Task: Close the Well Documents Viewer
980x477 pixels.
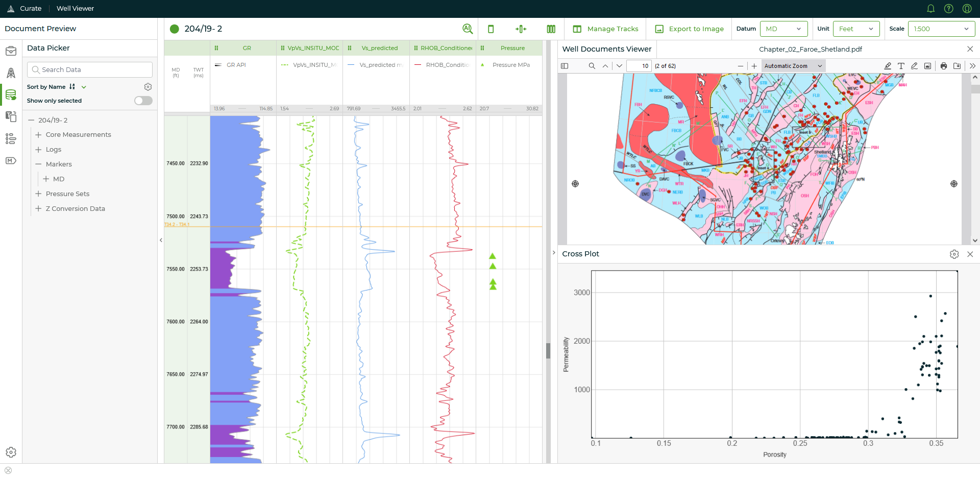Action: click(x=970, y=49)
